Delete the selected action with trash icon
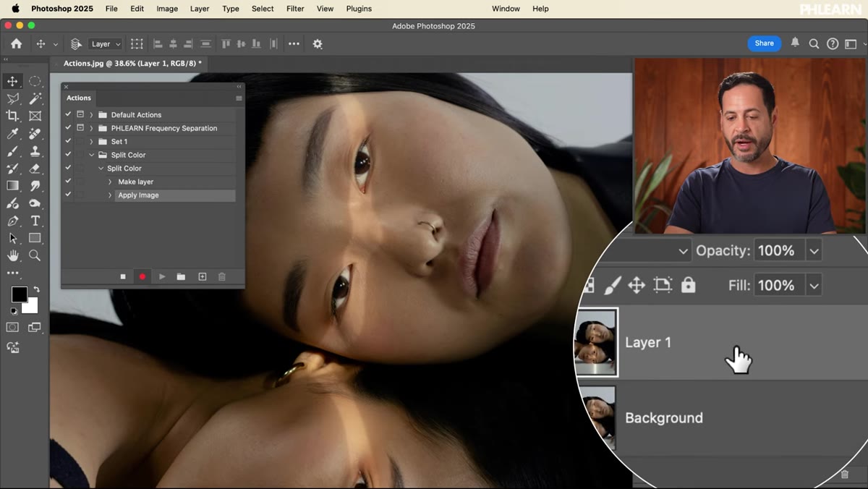 tap(222, 276)
